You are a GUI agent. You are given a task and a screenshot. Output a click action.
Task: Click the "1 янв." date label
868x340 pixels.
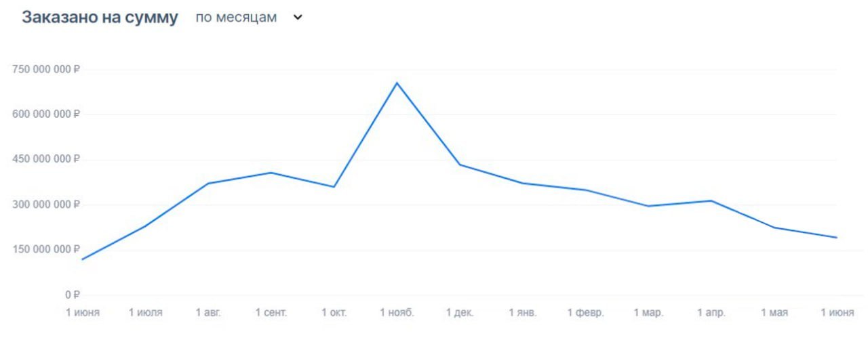point(523,313)
